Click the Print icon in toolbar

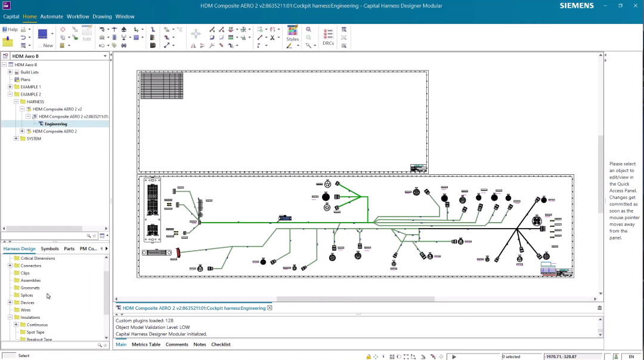click(x=23, y=30)
